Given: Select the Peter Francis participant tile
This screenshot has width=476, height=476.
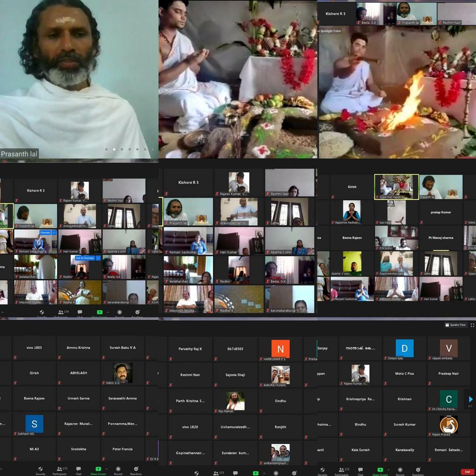Looking at the screenshot, I should pos(123,449).
